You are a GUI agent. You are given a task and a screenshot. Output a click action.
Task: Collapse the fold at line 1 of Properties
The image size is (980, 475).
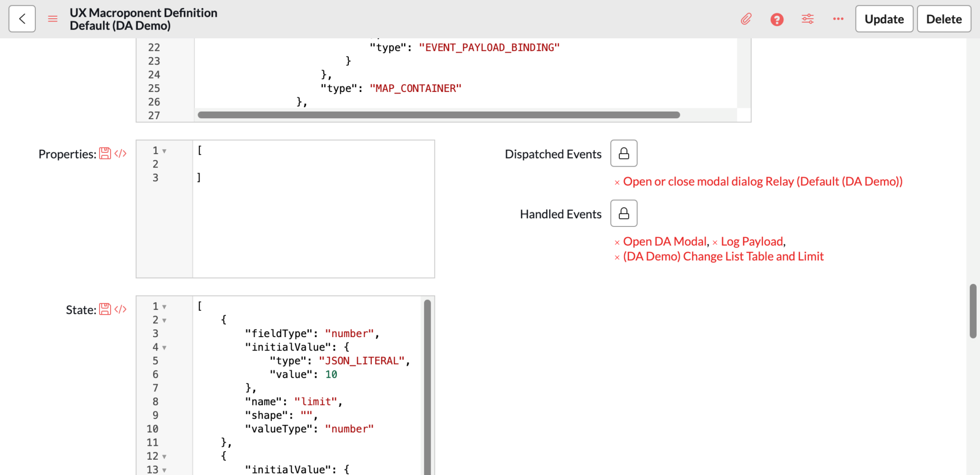[164, 150]
